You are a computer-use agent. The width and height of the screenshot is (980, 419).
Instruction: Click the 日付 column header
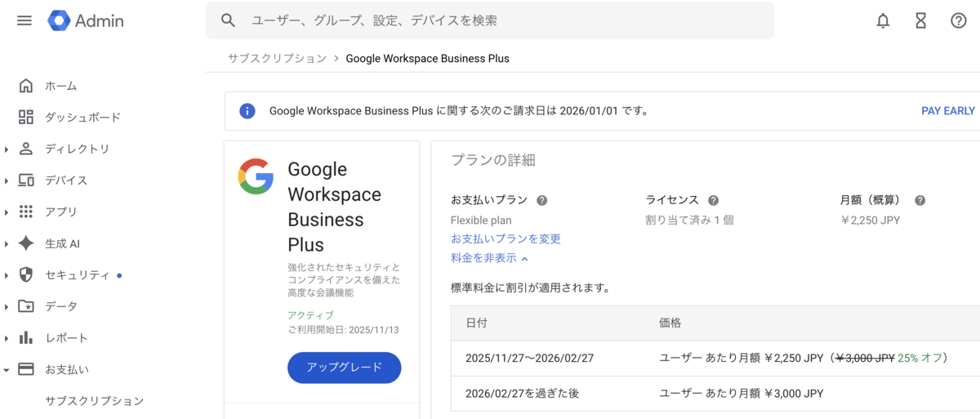coord(476,323)
